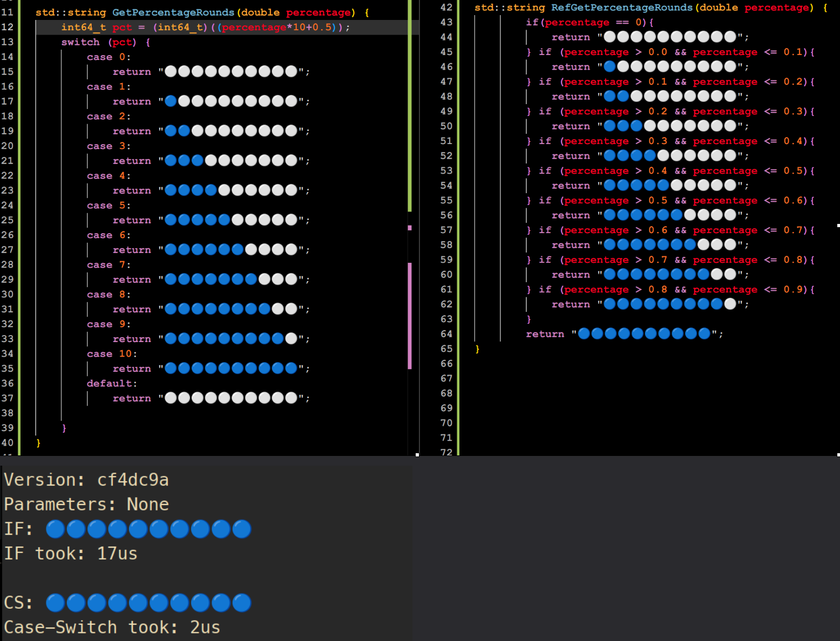Click the 'IF took: 17us' output line
Viewport: 840px width, 641px height.
coord(71,554)
